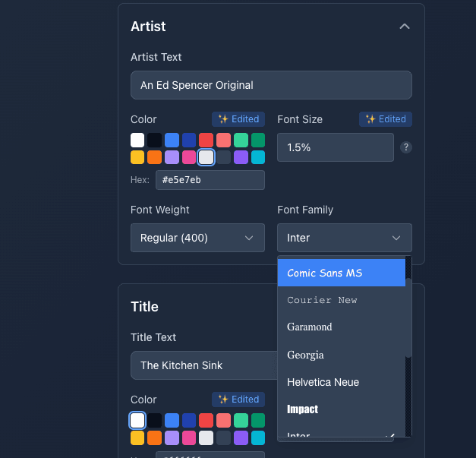Select lavender swatch in Artist color palette
Viewport: 476px width, 458px height.
coord(172,157)
